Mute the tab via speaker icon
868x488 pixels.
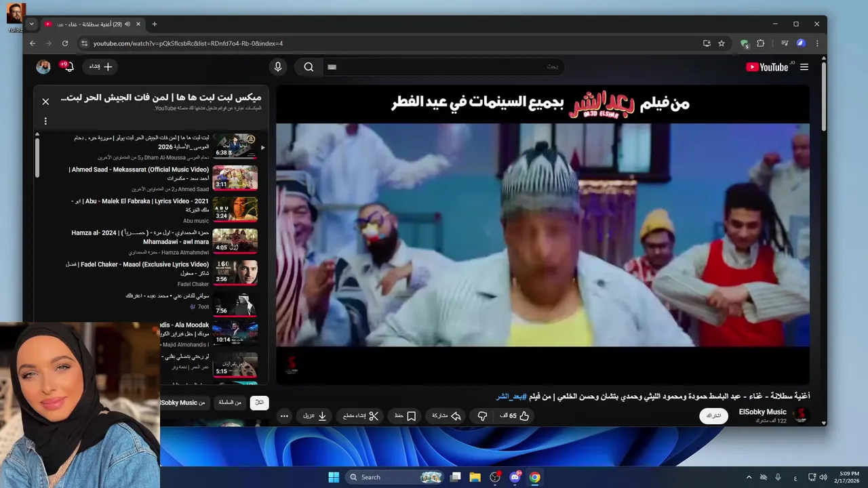127,24
